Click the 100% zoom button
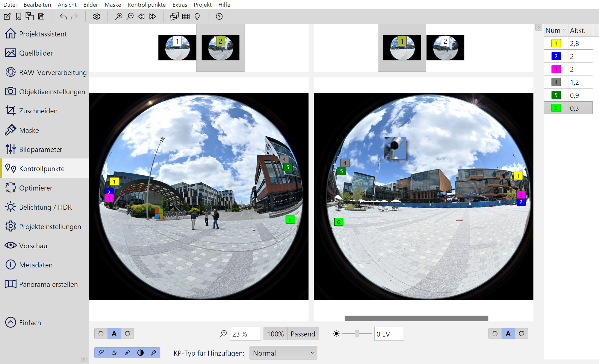The image size is (599, 364). (275, 334)
